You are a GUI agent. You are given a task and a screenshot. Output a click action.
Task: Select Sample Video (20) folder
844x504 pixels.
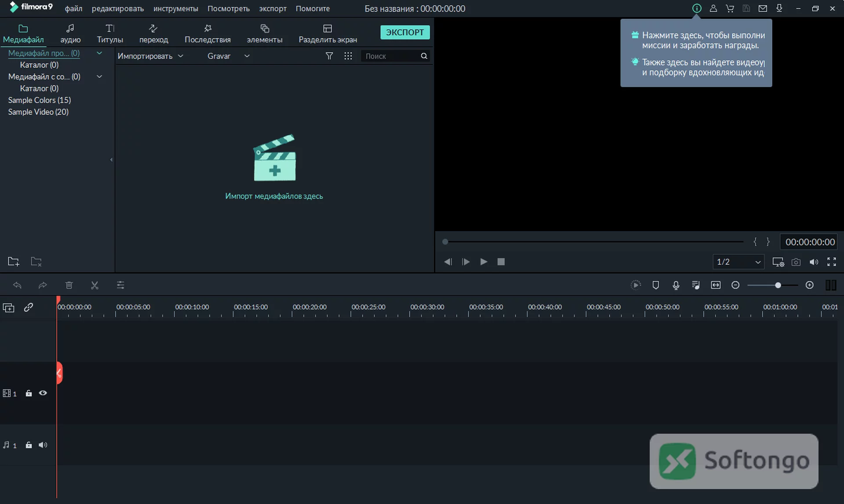point(38,112)
